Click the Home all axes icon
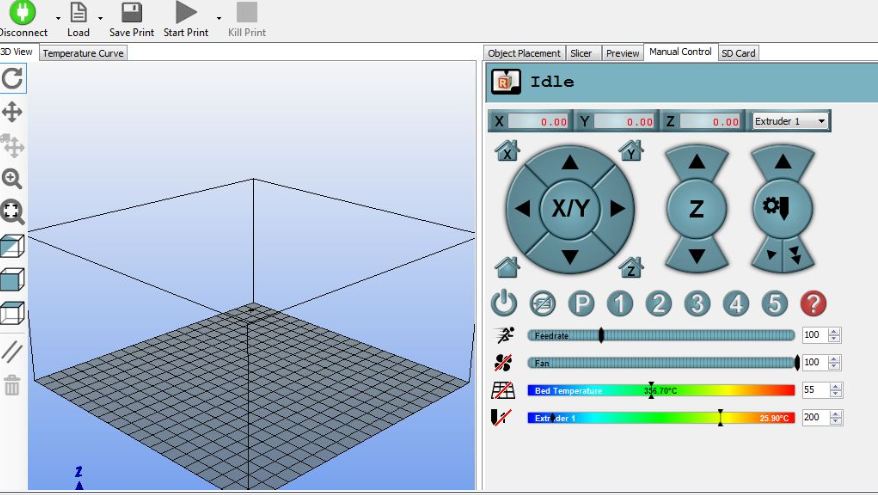The height and width of the screenshot is (495, 878). click(x=507, y=268)
